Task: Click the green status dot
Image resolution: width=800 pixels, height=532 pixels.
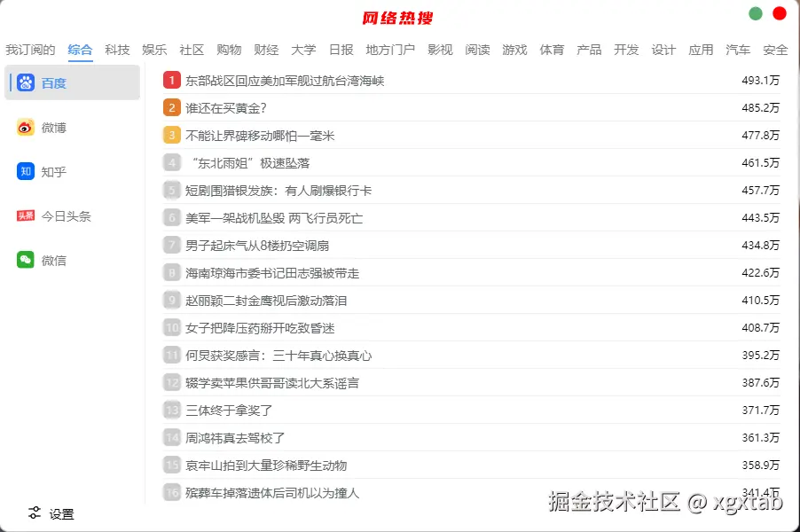Action: click(x=755, y=14)
